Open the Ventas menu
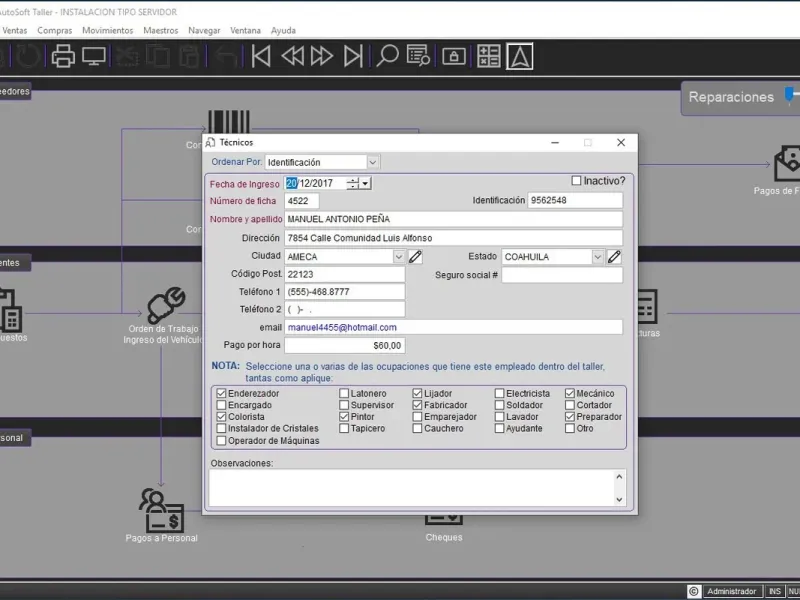Screen dimensions: 800x600 click(14, 31)
